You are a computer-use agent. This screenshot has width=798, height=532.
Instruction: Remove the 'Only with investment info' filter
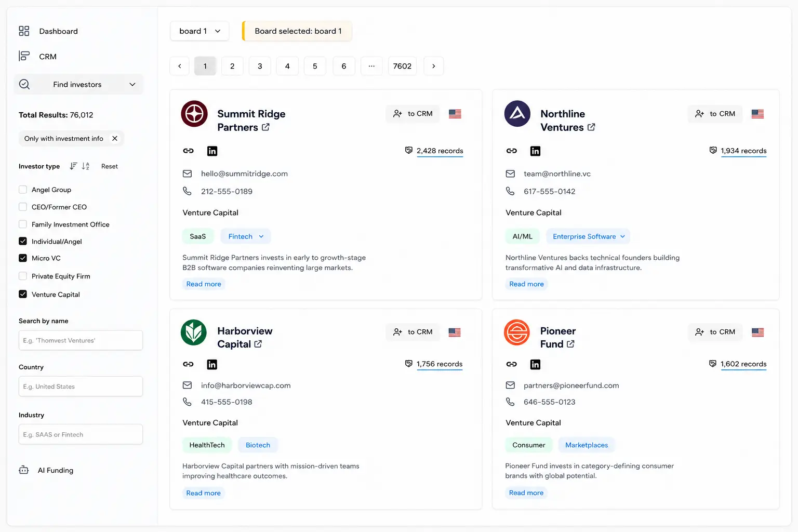pos(115,138)
